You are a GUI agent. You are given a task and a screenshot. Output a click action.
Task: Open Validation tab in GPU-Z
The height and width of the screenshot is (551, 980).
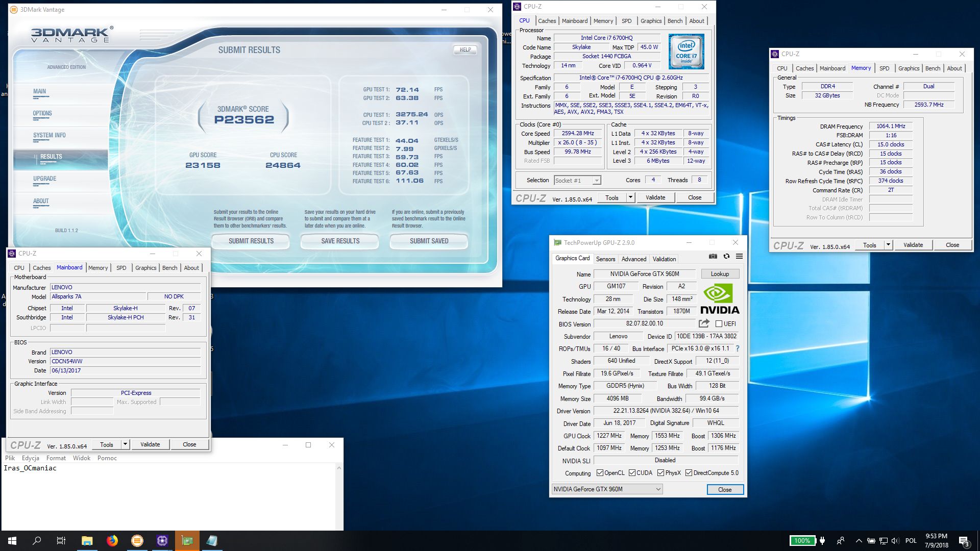point(664,259)
